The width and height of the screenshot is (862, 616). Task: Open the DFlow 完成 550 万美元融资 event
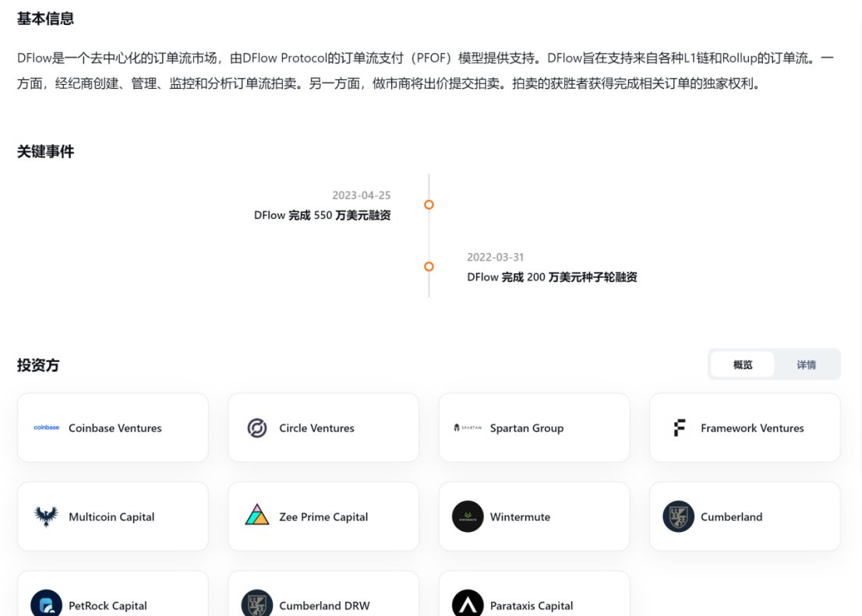click(x=322, y=216)
